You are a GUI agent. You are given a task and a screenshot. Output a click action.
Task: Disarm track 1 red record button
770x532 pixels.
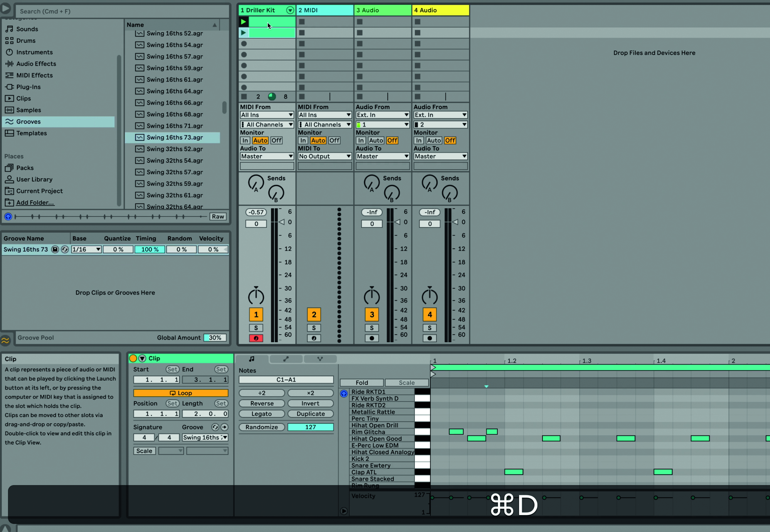(256, 338)
